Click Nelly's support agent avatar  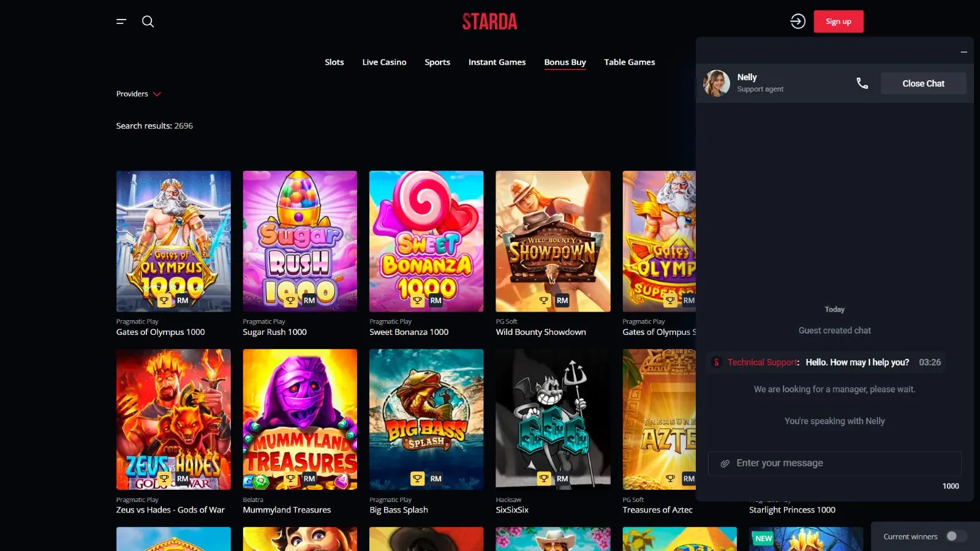point(717,83)
